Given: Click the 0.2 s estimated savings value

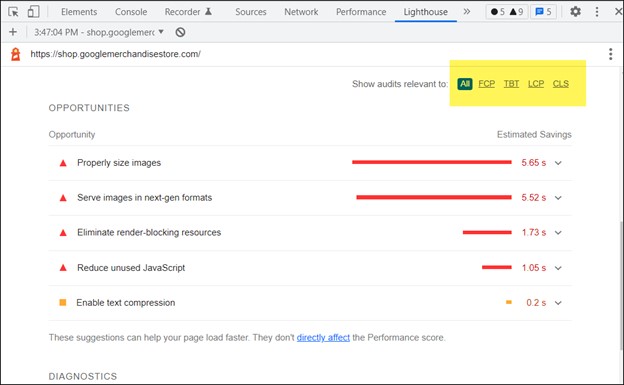Looking at the screenshot, I should pos(536,303).
